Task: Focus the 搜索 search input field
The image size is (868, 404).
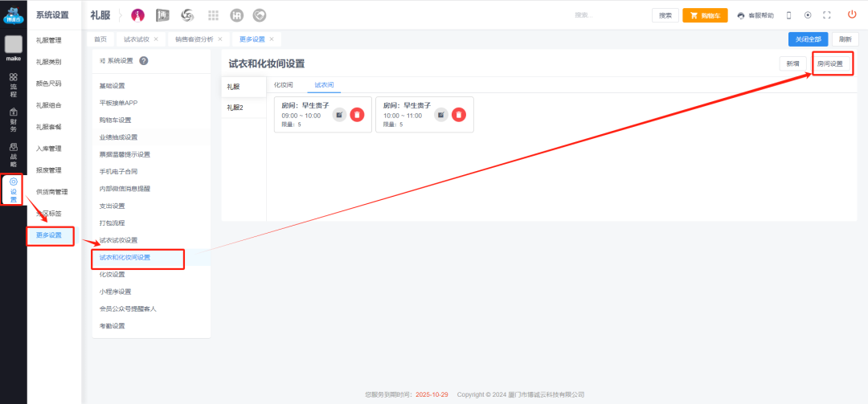Action: point(609,15)
